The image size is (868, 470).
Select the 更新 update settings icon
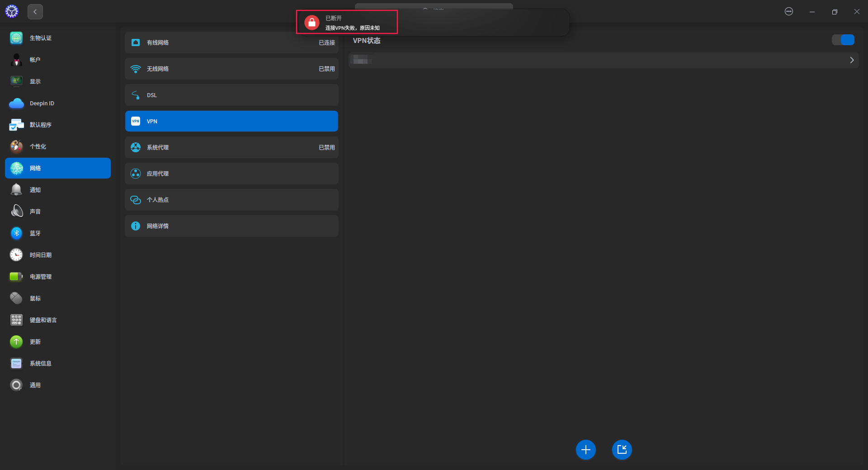[x=16, y=342]
